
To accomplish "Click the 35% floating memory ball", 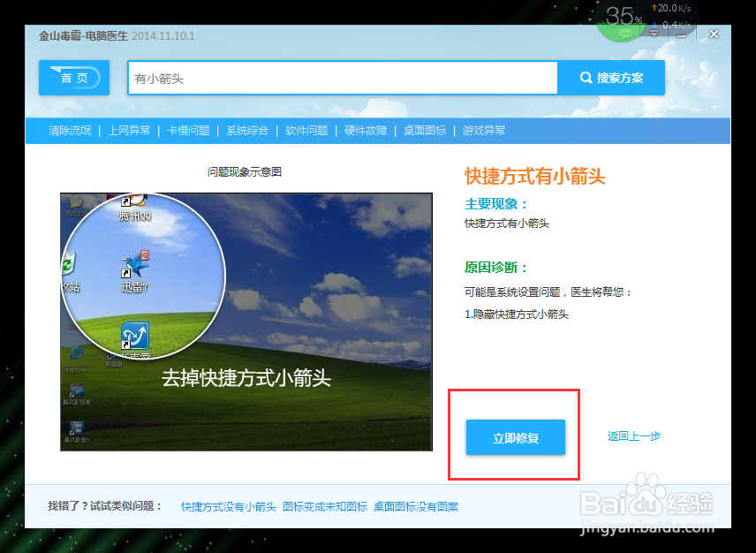I will [621, 19].
